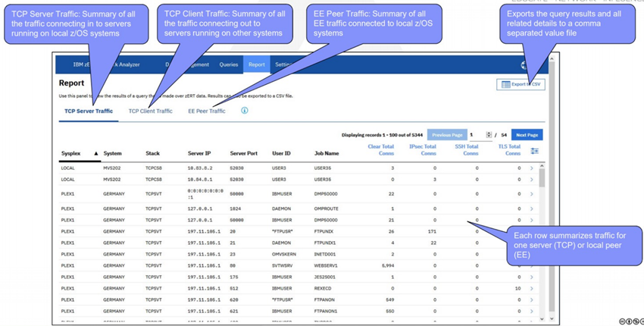Click the table's vertical scrollbar thumb

tap(542, 177)
